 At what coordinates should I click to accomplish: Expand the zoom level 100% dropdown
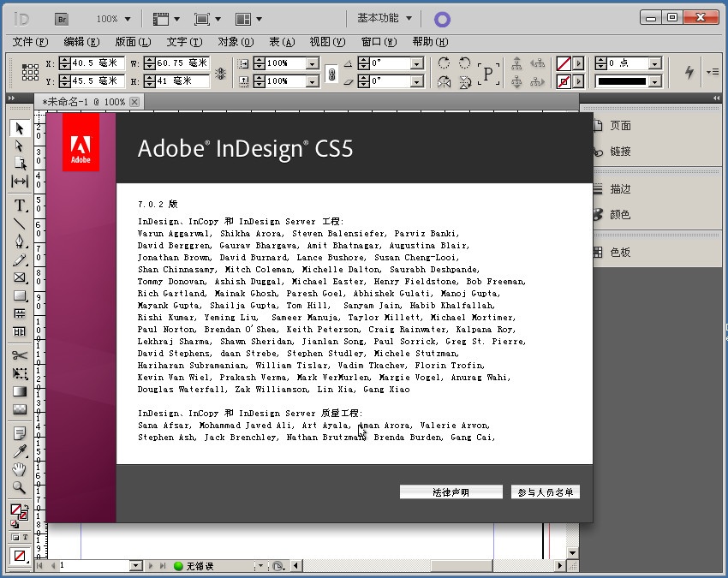point(127,19)
